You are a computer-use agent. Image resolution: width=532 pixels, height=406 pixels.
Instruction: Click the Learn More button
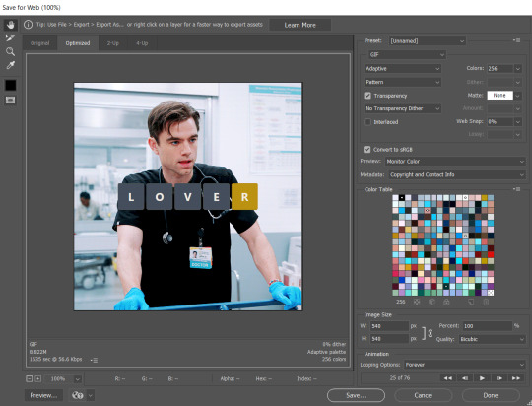point(299,25)
